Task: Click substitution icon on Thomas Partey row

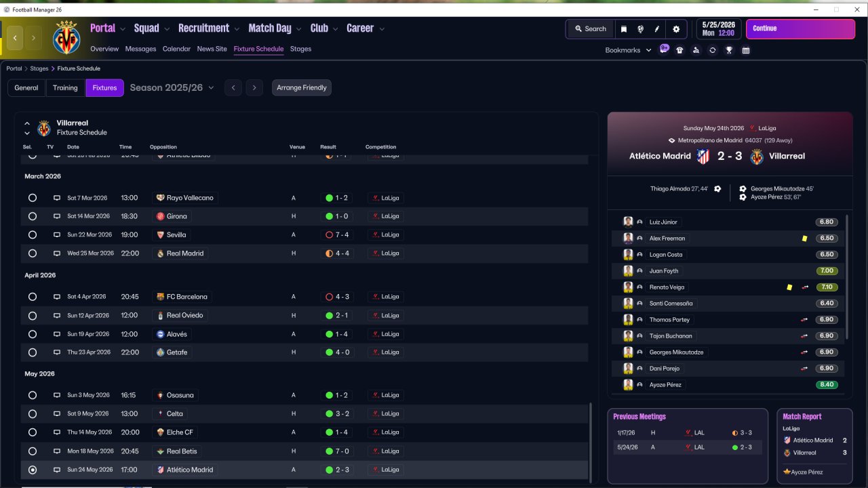Action: [x=804, y=320]
